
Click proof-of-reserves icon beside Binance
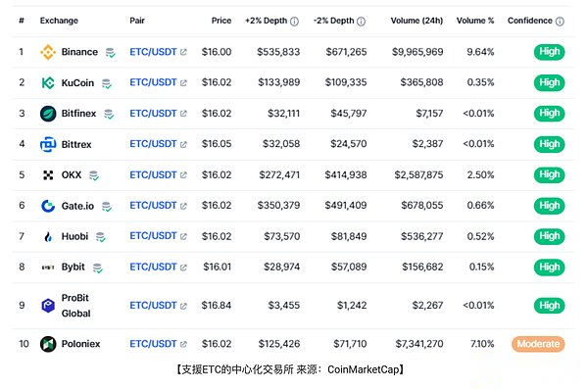pyautogui.click(x=110, y=53)
